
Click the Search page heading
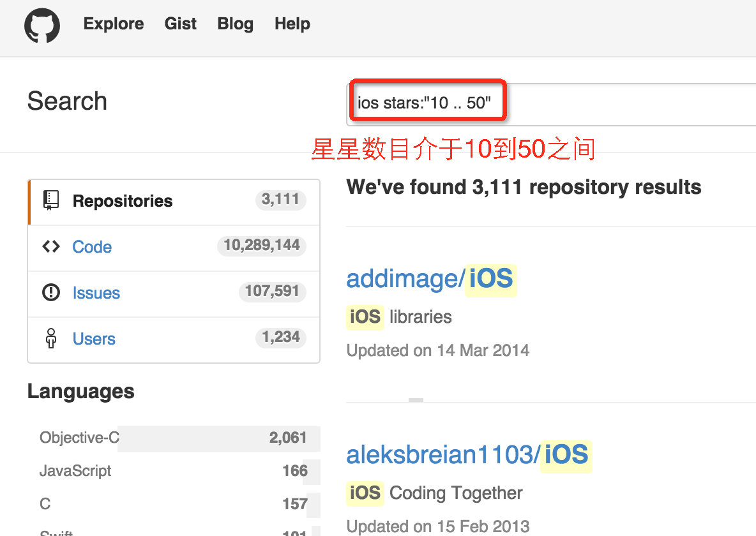pos(67,101)
